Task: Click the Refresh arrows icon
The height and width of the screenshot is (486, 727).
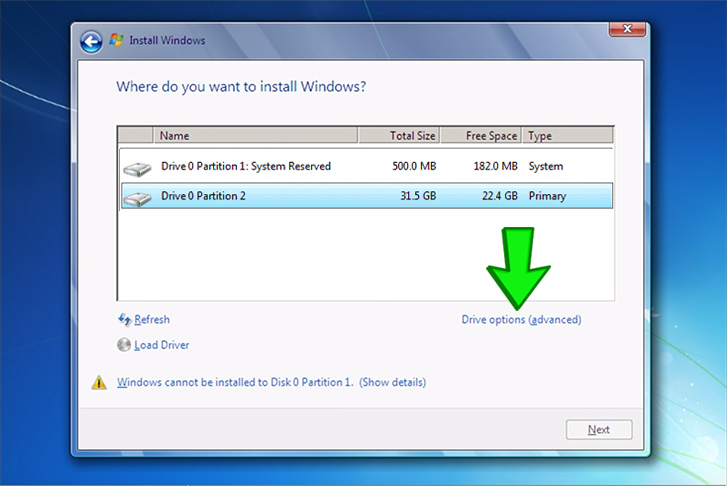Action: (x=124, y=319)
